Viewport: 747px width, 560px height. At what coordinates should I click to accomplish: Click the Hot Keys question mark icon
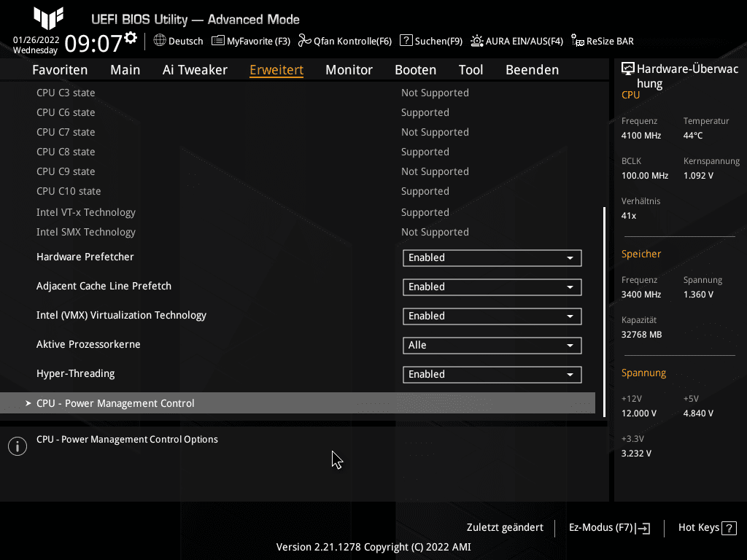click(x=729, y=528)
